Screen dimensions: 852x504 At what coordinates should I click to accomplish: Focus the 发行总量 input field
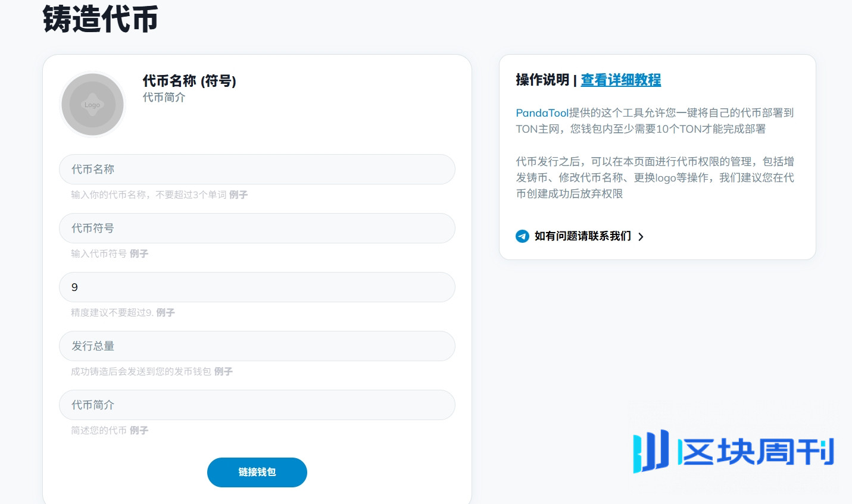(257, 346)
